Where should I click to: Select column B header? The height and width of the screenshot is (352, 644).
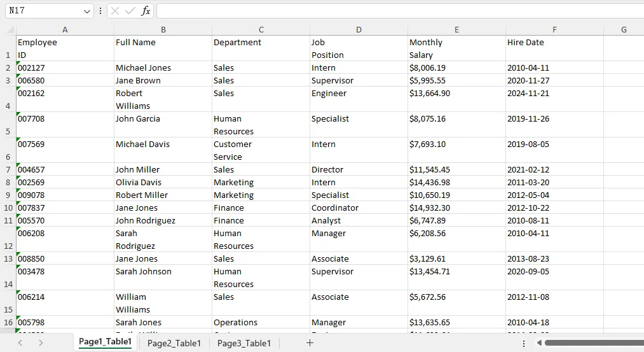[x=163, y=30]
